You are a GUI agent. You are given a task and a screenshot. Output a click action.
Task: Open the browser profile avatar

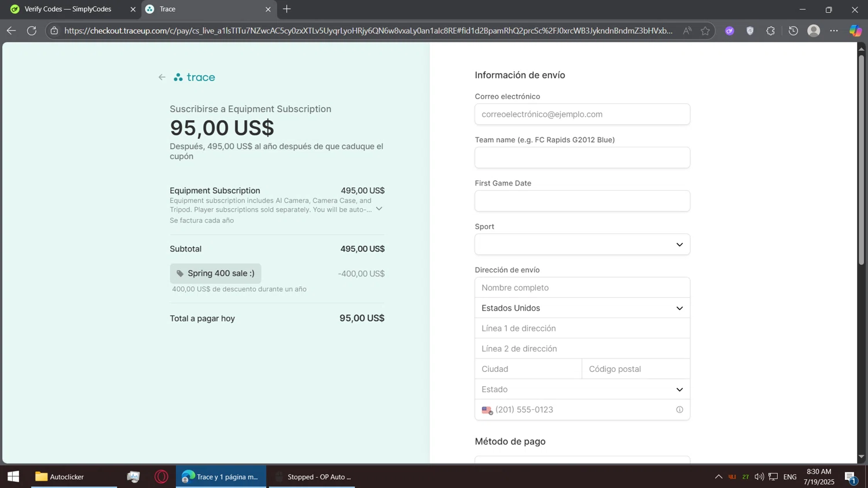(814, 31)
